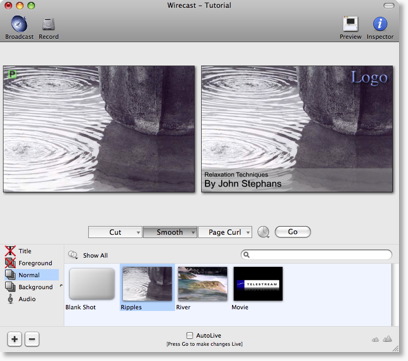Click the magnifier icon in search field
408x361 pixels.
[x=246, y=255]
